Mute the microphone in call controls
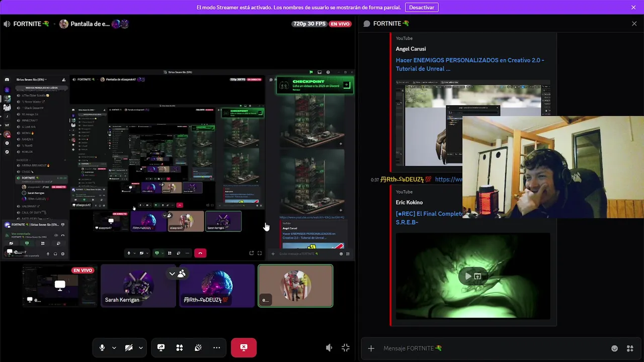 102,347
